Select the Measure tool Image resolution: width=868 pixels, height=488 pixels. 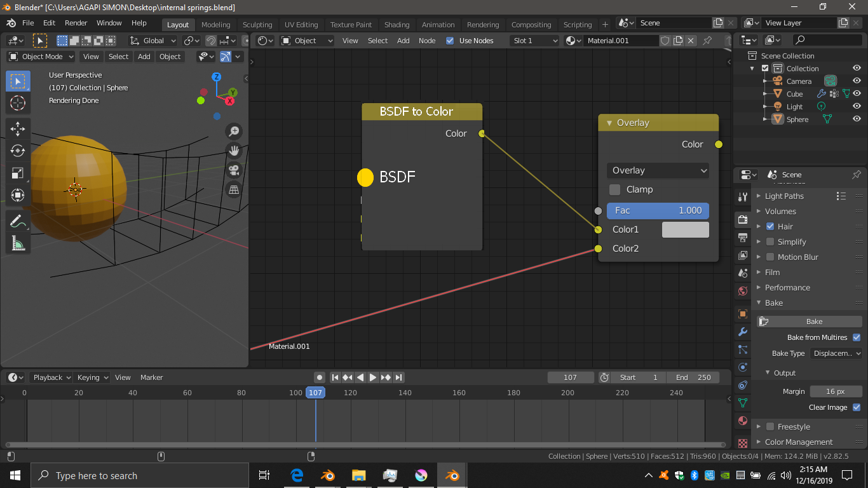tap(18, 243)
